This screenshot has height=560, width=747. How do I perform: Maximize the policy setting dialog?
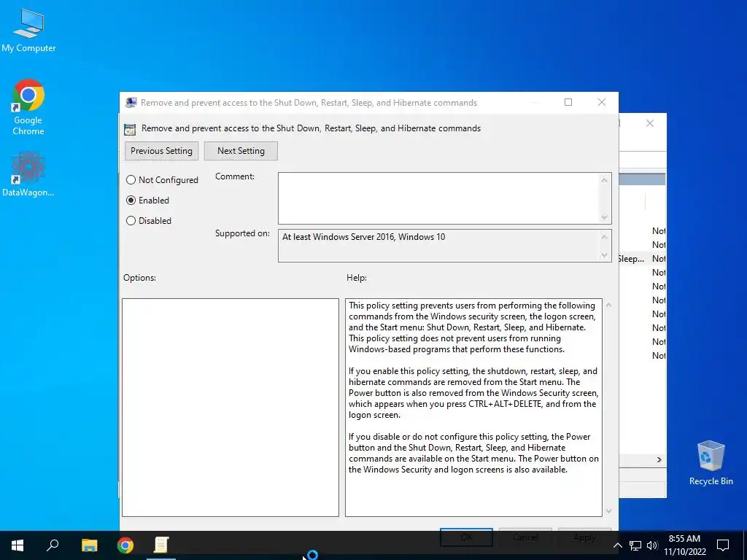coord(568,102)
